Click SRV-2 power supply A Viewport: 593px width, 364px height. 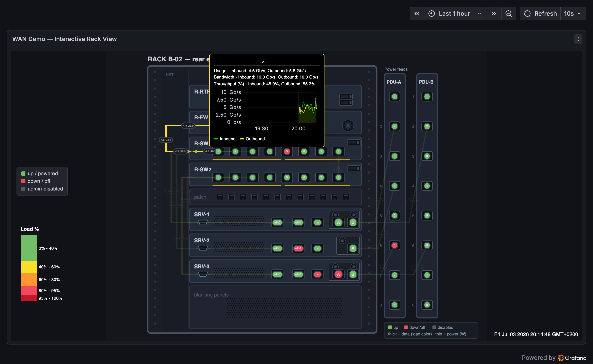click(x=353, y=248)
